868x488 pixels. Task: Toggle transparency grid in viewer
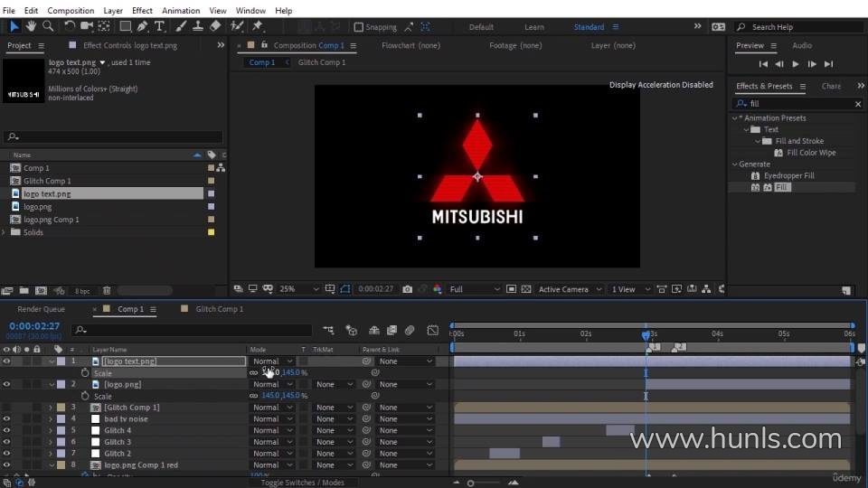pyautogui.click(x=526, y=289)
